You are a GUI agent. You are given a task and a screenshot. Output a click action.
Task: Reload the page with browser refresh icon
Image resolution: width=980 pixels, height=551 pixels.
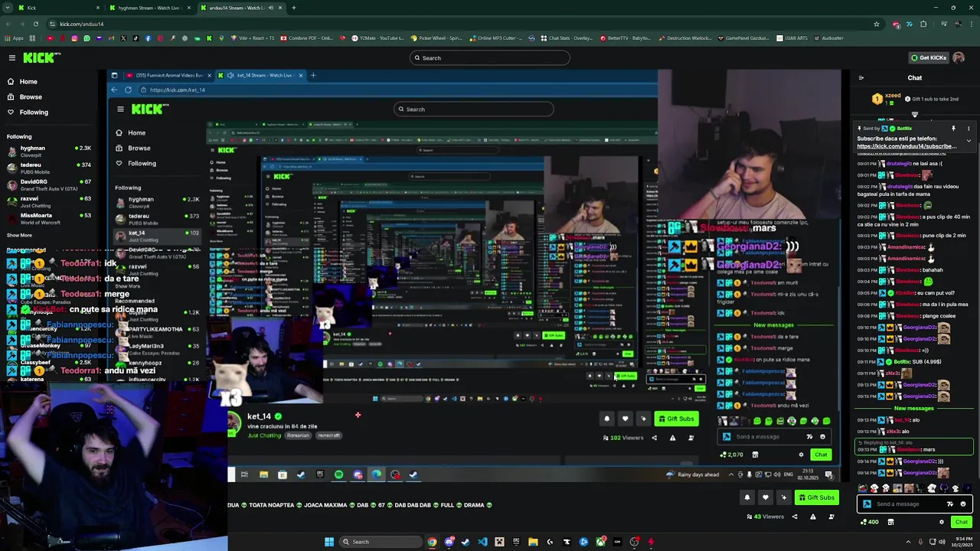35,24
